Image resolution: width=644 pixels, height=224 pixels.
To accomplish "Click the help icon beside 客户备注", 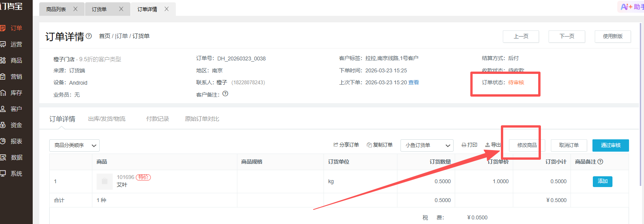I will 225,94.
